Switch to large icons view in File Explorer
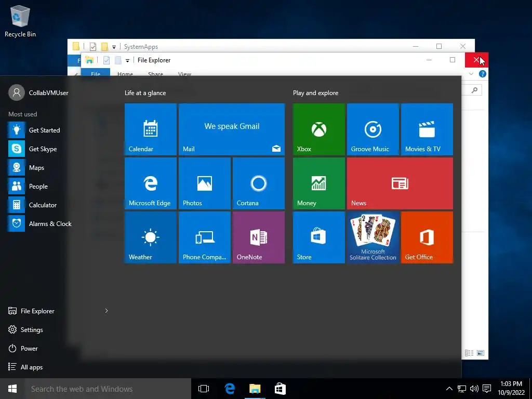This screenshot has height=399, width=532. coord(481,353)
